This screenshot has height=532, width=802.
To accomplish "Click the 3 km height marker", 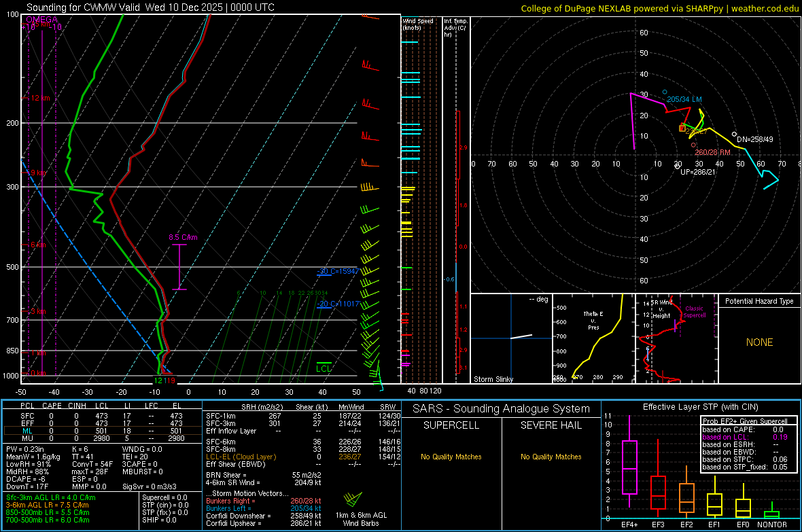I will (x=38, y=312).
